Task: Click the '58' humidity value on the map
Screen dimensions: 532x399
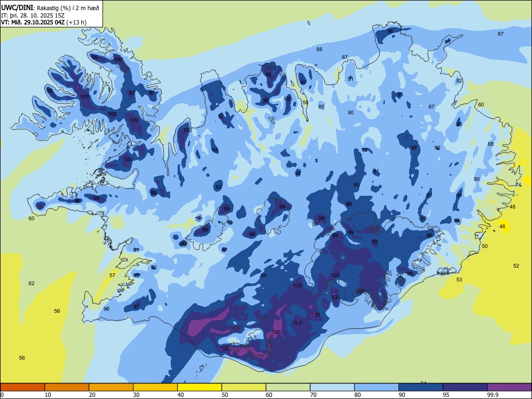Action: [305, 103]
